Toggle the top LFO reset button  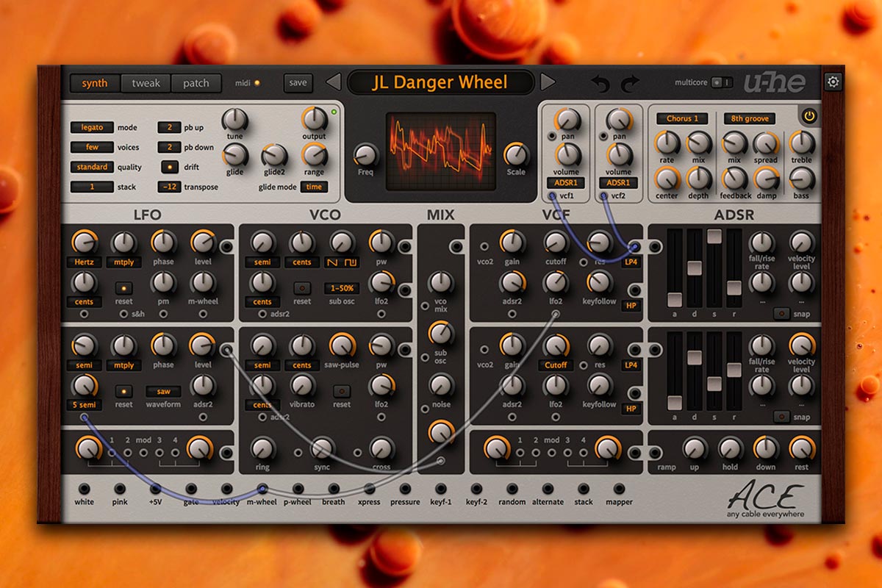click(x=124, y=288)
